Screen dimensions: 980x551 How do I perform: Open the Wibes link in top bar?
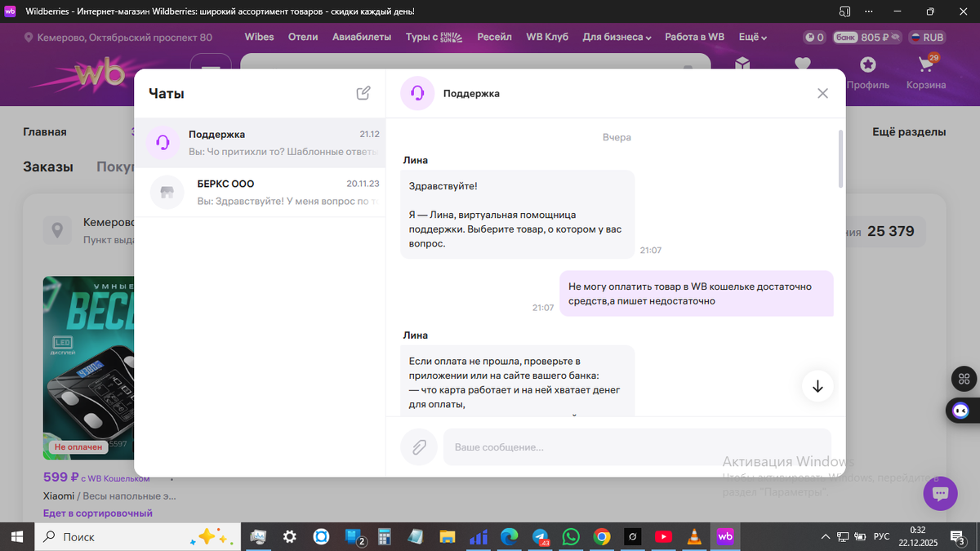point(259,38)
